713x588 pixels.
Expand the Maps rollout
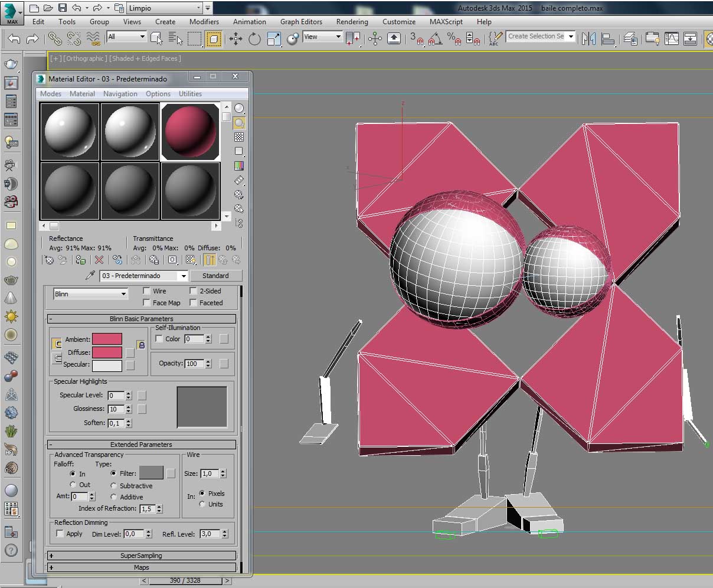(x=141, y=567)
